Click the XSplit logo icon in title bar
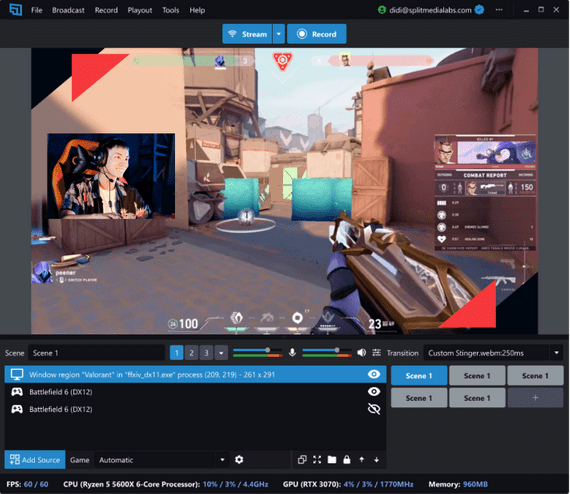The height and width of the screenshot is (494, 570). (15, 10)
